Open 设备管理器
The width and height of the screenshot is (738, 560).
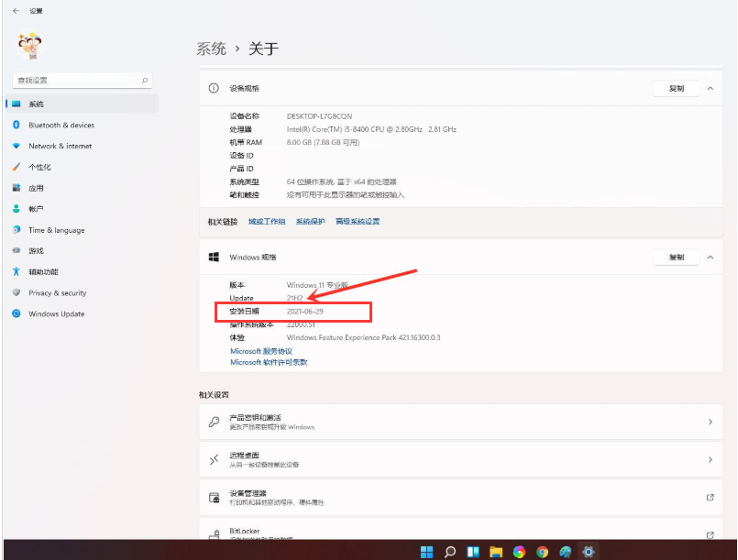coord(461,498)
